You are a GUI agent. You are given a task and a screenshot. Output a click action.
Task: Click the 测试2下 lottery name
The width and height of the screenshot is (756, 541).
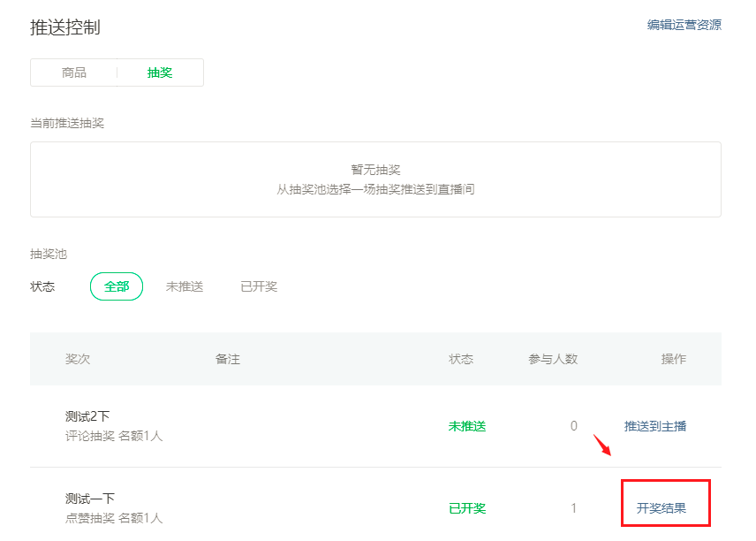(x=87, y=416)
